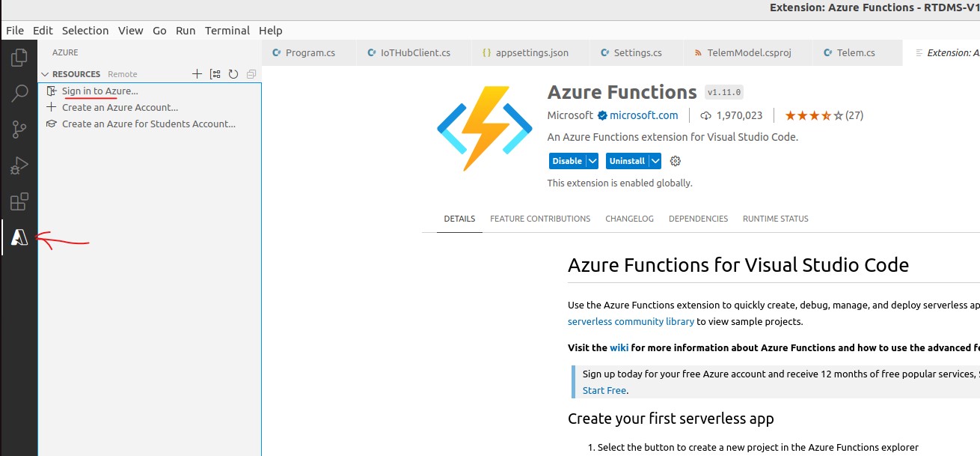
Task: Click the Start Free link
Action: pos(604,390)
